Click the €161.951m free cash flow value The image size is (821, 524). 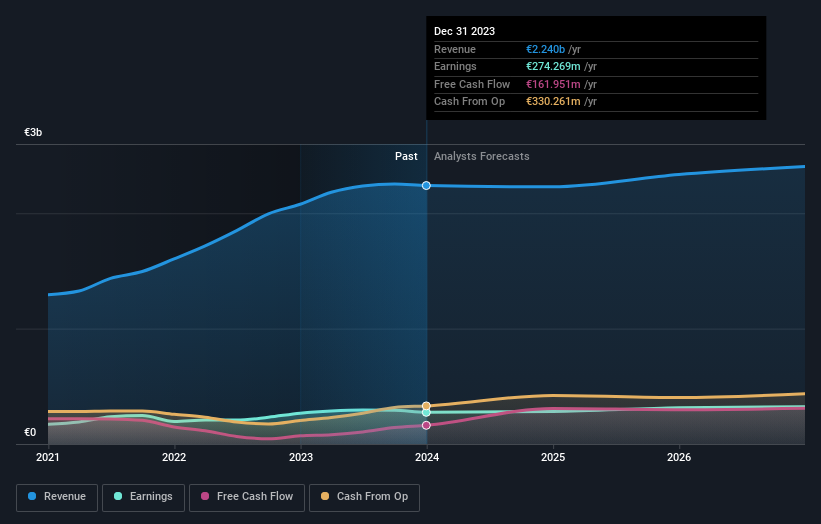click(x=553, y=84)
